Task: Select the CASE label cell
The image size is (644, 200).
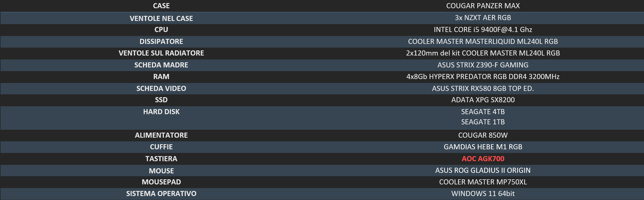Action: 161,6
